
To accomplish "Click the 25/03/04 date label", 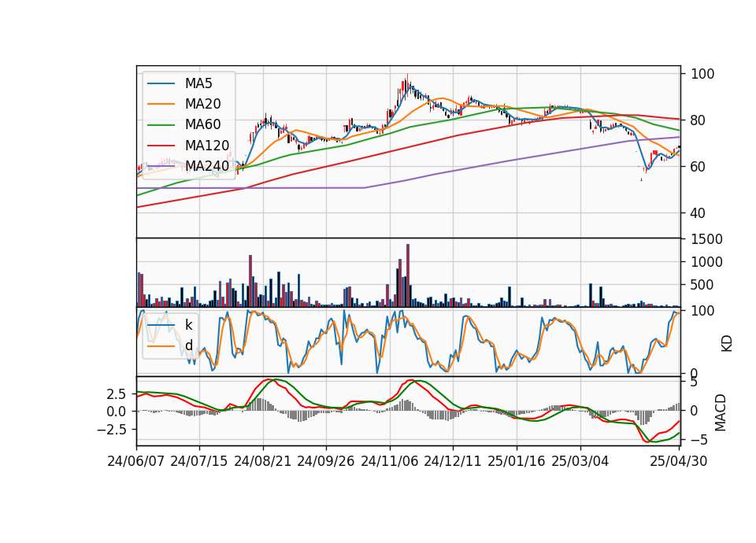I will tap(580, 461).
